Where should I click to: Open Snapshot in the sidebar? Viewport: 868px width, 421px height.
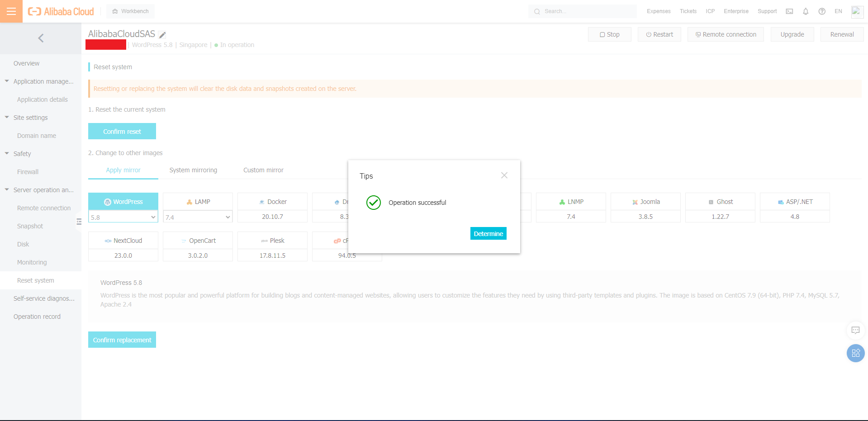pyautogui.click(x=41, y=226)
